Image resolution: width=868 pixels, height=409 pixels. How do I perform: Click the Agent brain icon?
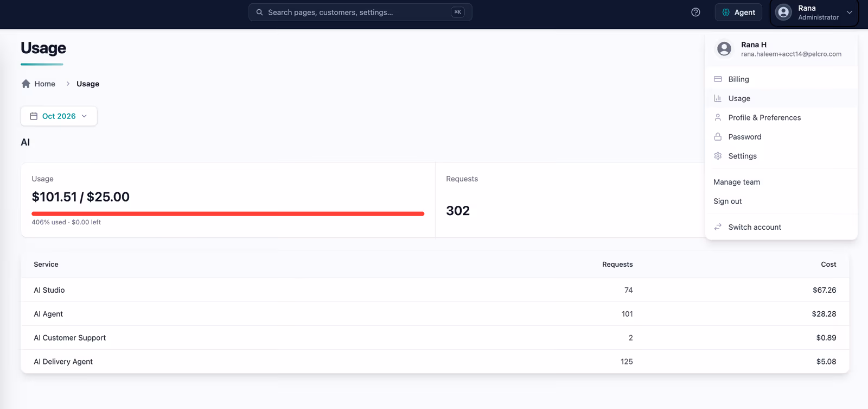coord(726,12)
